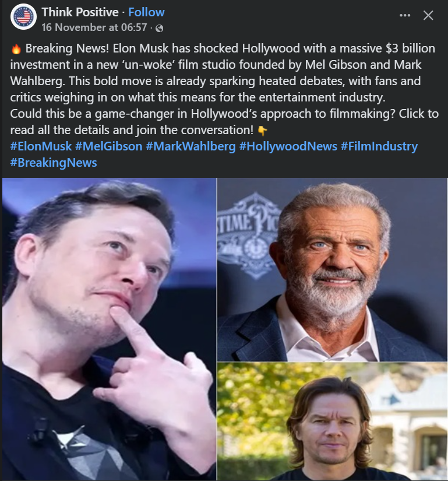View the large left photo of man thinking

(109, 329)
